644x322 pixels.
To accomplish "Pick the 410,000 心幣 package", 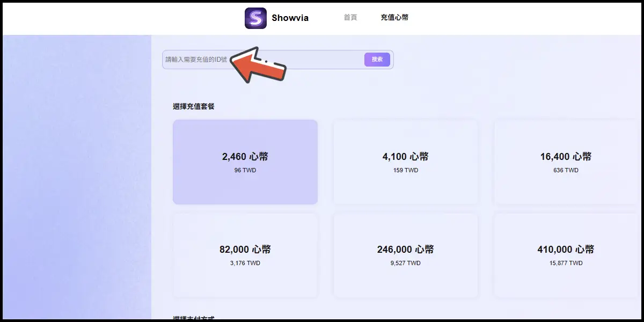I will 566,255.
